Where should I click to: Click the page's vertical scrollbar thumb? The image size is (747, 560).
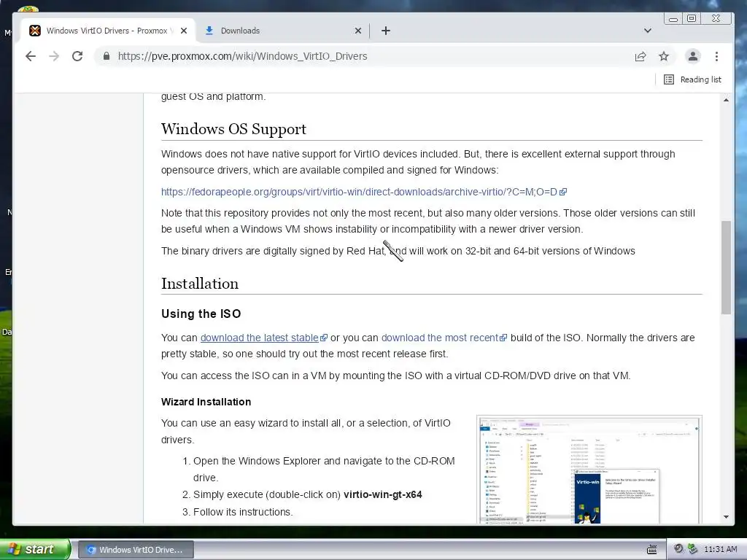click(x=726, y=268)
